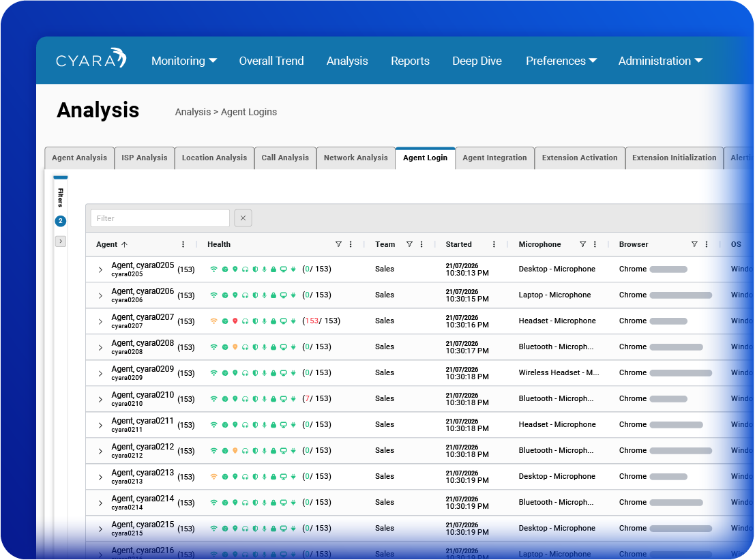Click the orange wifi icon for cyara0213
The width and height of the screenshot is (755, 560).
coord(213,477)
